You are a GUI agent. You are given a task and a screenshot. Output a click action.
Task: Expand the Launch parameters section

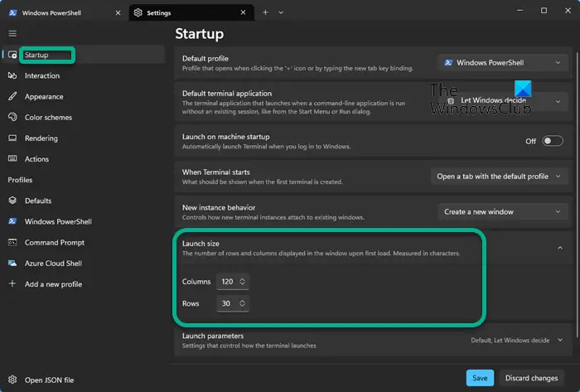pos(373,341)
